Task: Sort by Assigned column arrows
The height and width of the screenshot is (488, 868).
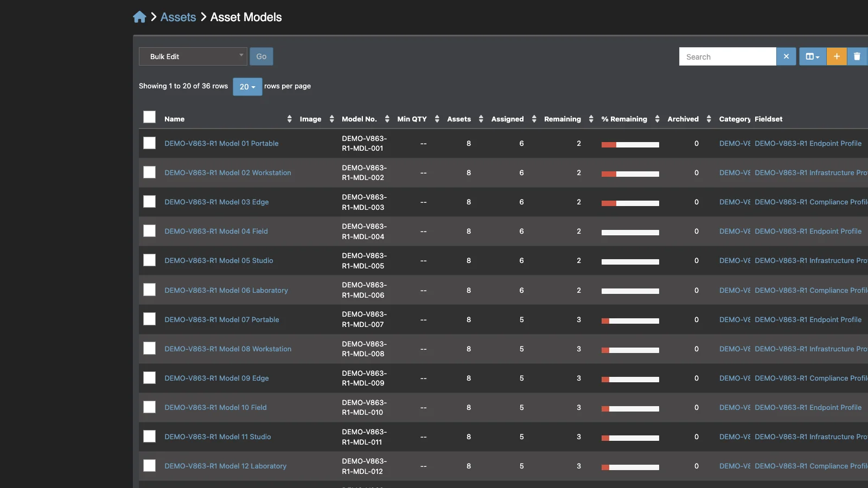Action: click(x=534, y=119)
